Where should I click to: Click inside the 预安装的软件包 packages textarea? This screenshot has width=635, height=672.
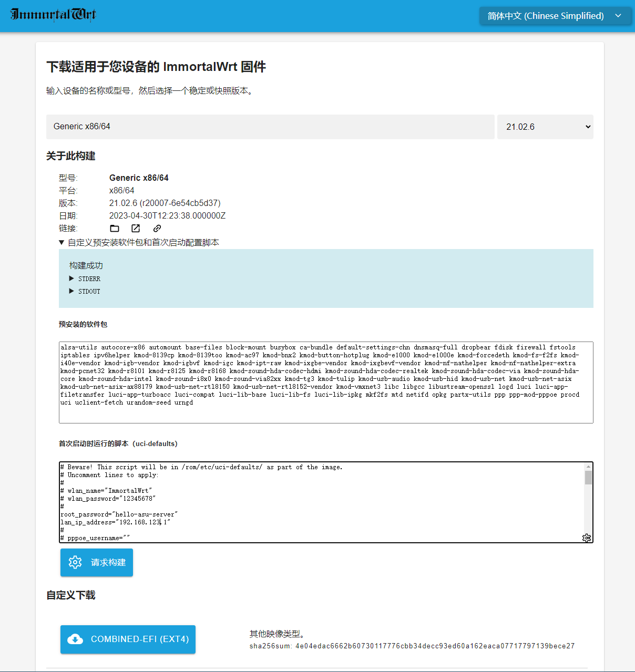click(x=325, y=382)
